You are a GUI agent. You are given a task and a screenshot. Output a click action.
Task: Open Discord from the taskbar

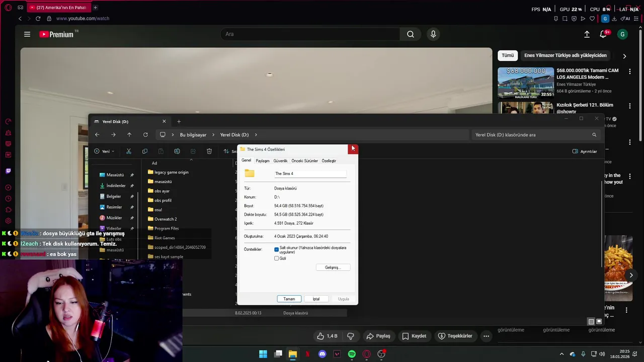(323, 354)
